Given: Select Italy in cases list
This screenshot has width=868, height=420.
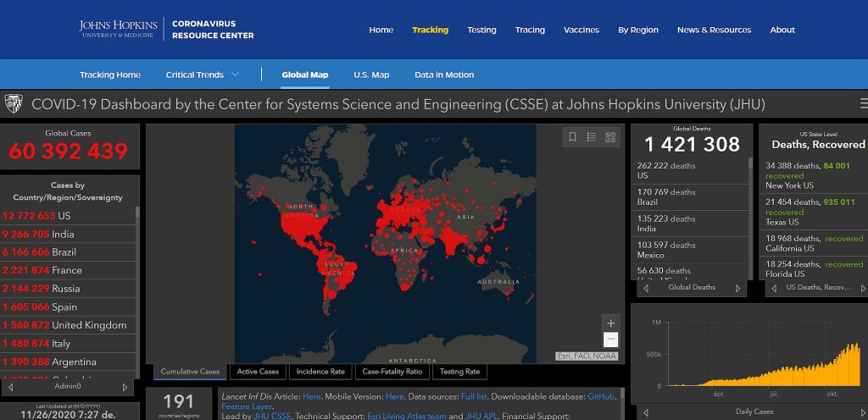Looking at the screenshot, I should (x=68, y=343).
